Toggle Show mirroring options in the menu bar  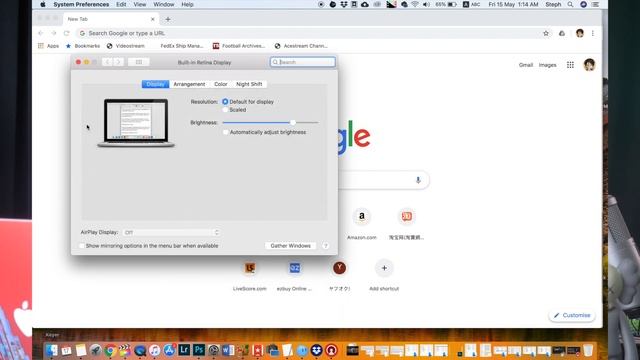(x=82, y=246)
